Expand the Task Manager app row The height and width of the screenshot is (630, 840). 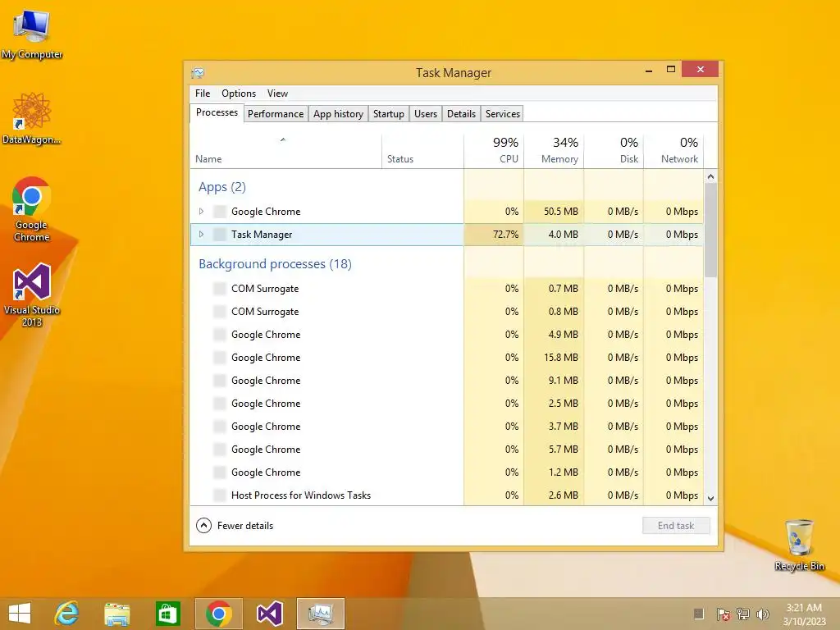click(202, 235)
